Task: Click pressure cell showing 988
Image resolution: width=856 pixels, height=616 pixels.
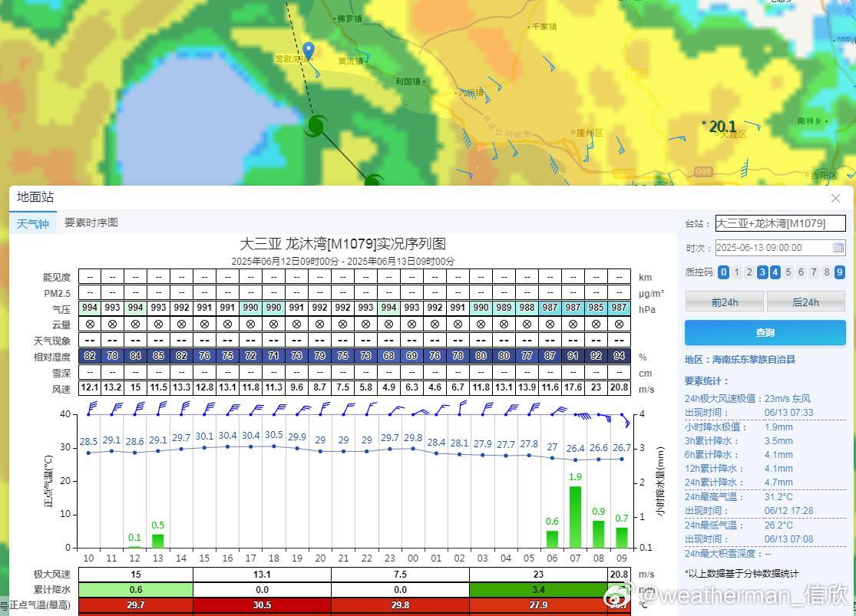Action: (527, 308)
